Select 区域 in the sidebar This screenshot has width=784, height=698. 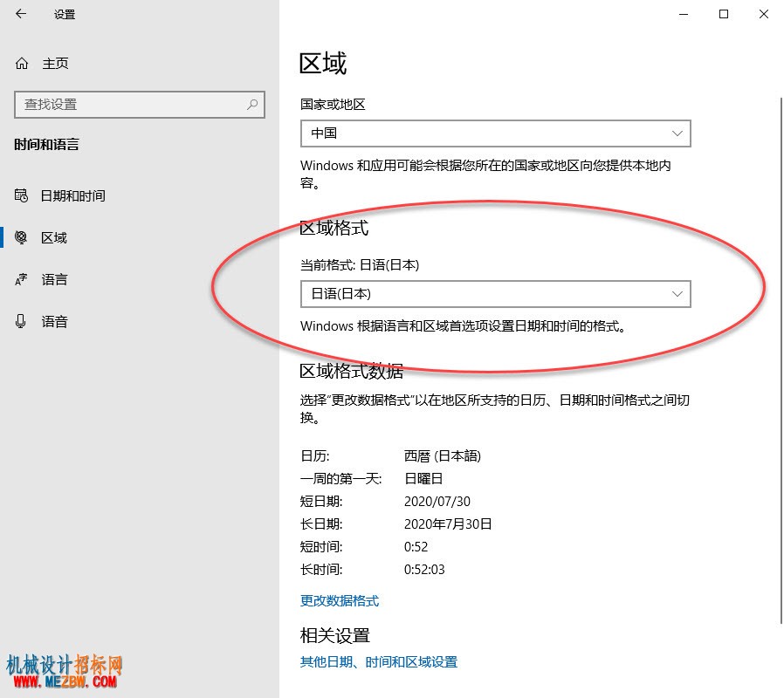coord(54,238)
